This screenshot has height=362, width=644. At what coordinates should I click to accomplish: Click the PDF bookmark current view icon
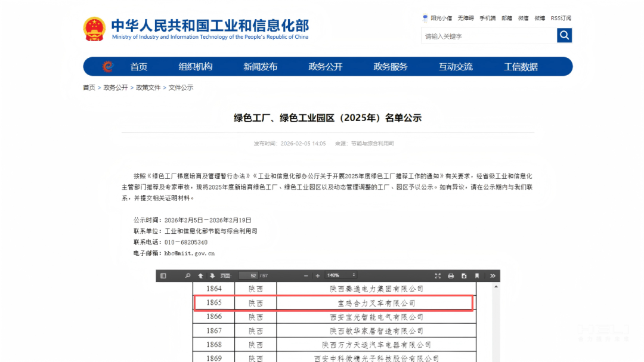(x=476, y=276)
